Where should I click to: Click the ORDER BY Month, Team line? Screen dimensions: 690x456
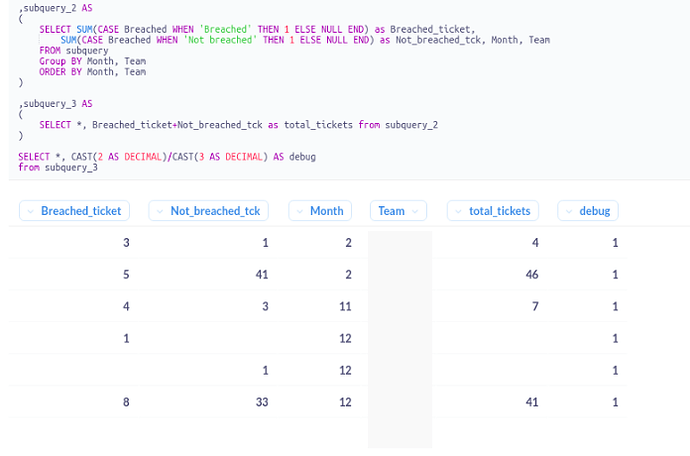[x=92, y=72]
